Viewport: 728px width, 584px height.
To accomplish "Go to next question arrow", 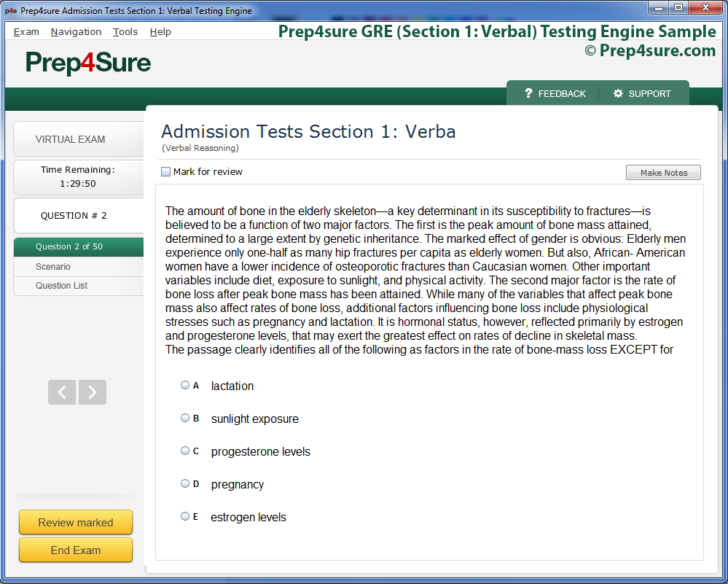I will pos(93,392).
